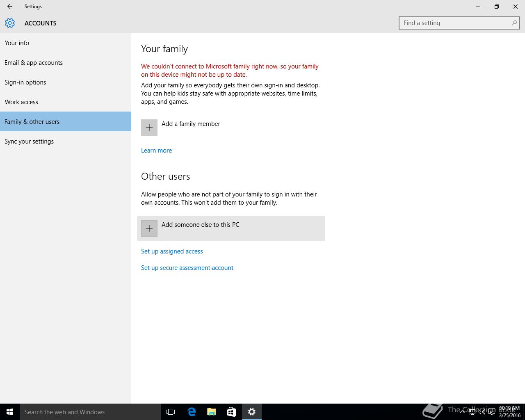Close the Settings window
Screen dimensions: 525x420
click(516, 7)
